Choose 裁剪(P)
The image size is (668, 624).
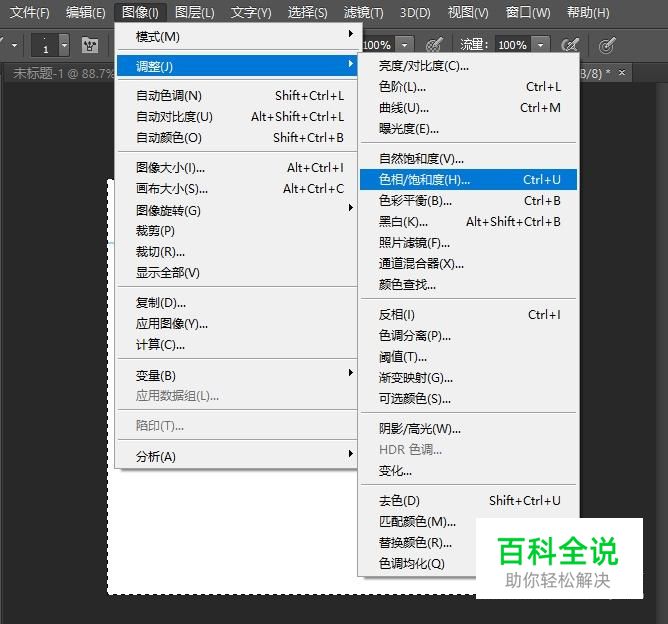pyautogui.click(x=237, y=230)
